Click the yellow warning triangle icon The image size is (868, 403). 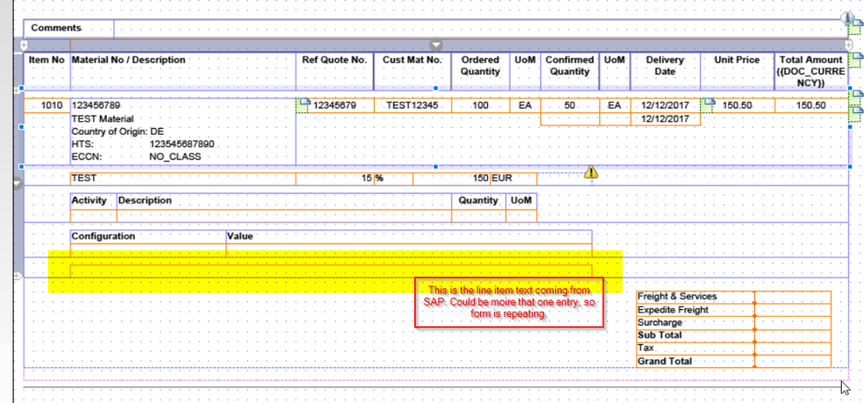click(x=591, y=172)
